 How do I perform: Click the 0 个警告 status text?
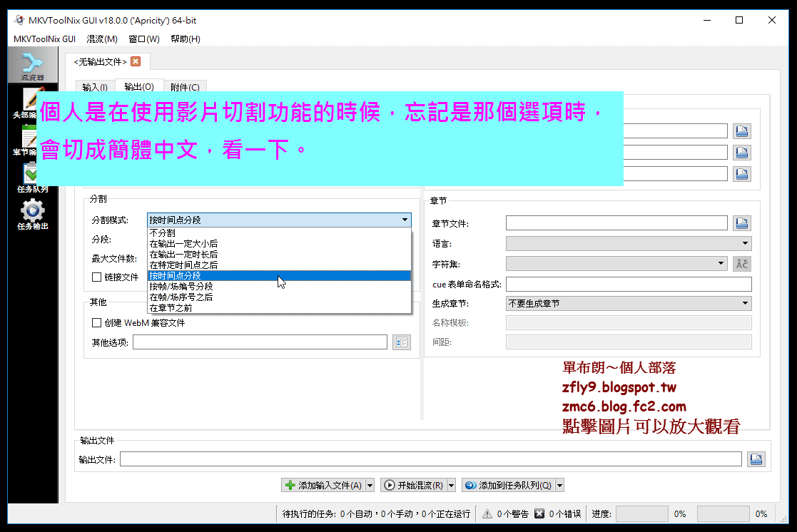pyautogui.click(x=513, y=513)
